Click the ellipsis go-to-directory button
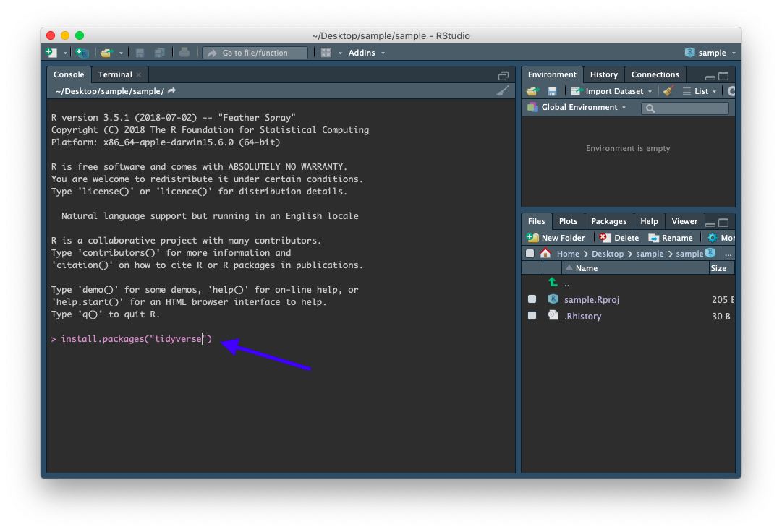Screen dimensions: 782x532 [728, 254]
